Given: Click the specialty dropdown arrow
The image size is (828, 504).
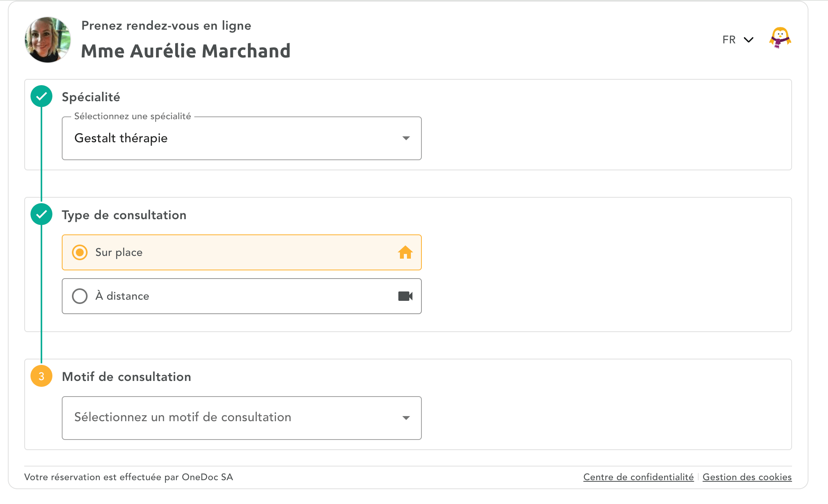Looking at the screenshot, I should (x=406, y=138).
